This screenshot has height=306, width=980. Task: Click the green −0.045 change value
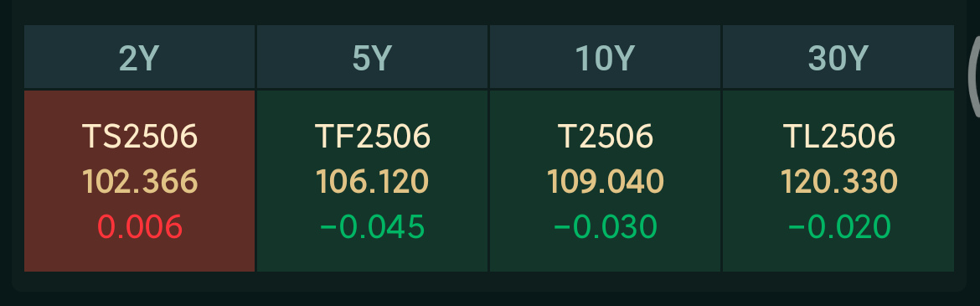point(372,226)
